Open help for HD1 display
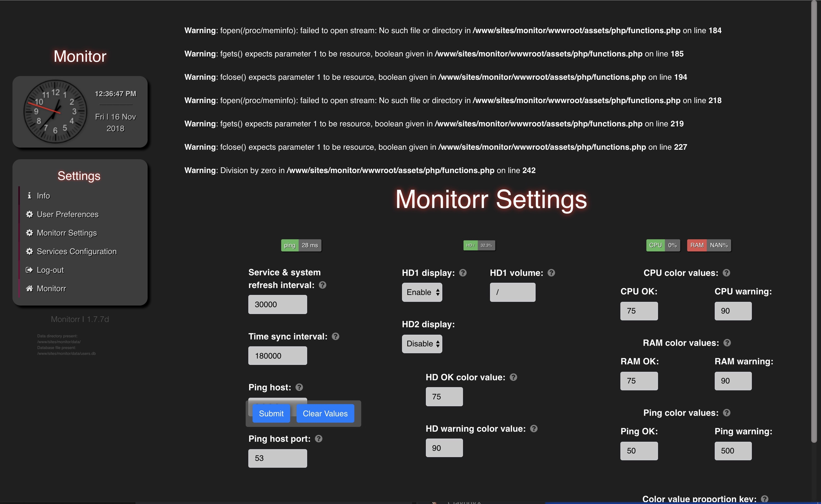The image size is (821, 504). pyautogui.click(x=463, y=273)
